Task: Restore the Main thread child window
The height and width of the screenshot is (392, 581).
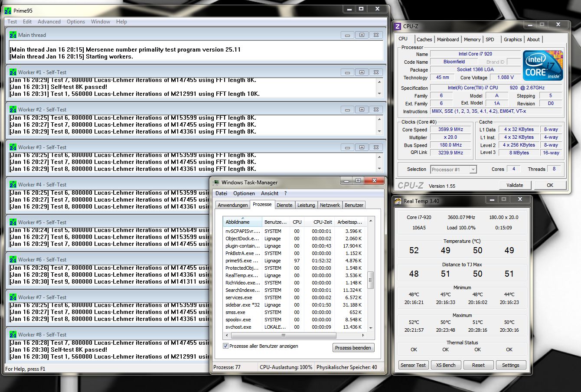Action: click(362, 35)
